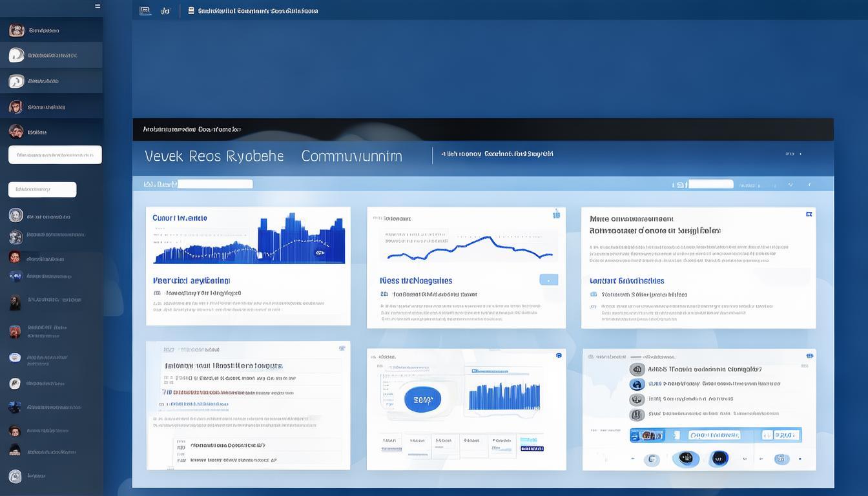Select the second blue round icon in the bottom-right list
The width and height of the screenshot is (868, 496).
pyautogui.click(x=637, y=384)
